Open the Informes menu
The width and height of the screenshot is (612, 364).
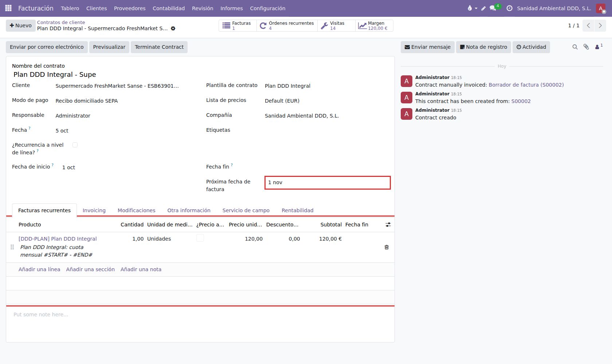coord(232,8)
